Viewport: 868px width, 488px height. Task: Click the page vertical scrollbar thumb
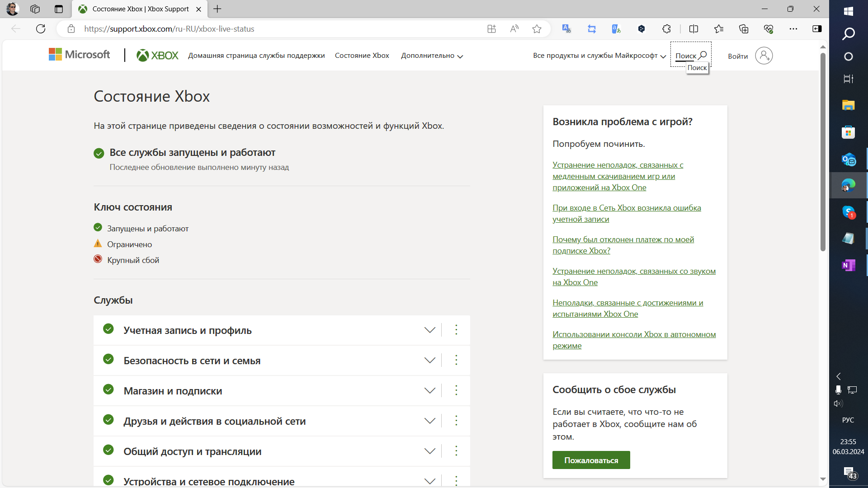(x=823, y=152)
